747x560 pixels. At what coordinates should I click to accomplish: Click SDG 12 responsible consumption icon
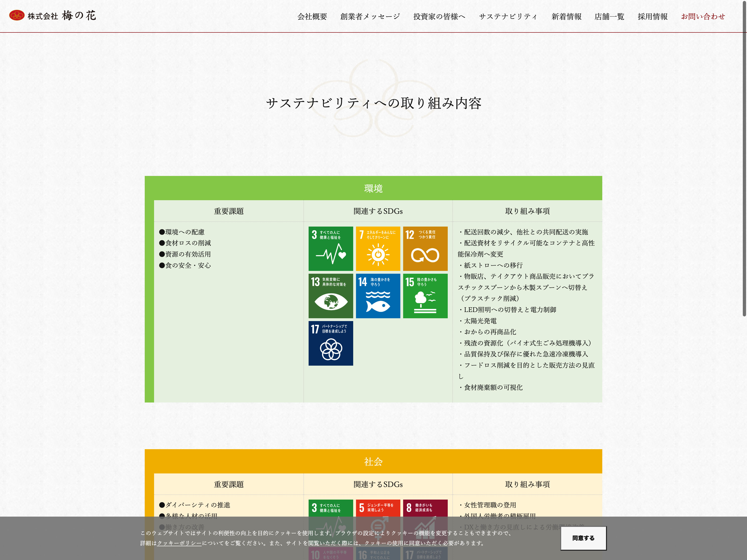pyautogui.click(x=425, y=248)
